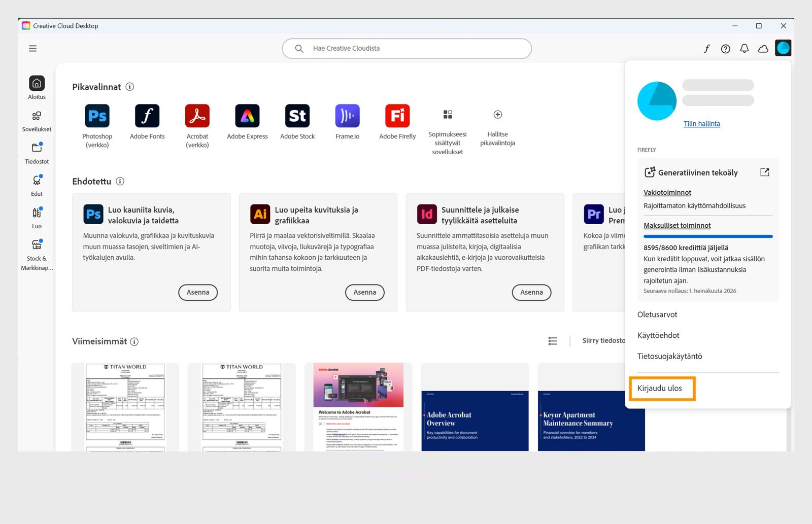Open Frame.io shortcut
This screenshot has width=812, height=524.
(x=348, y=122)
